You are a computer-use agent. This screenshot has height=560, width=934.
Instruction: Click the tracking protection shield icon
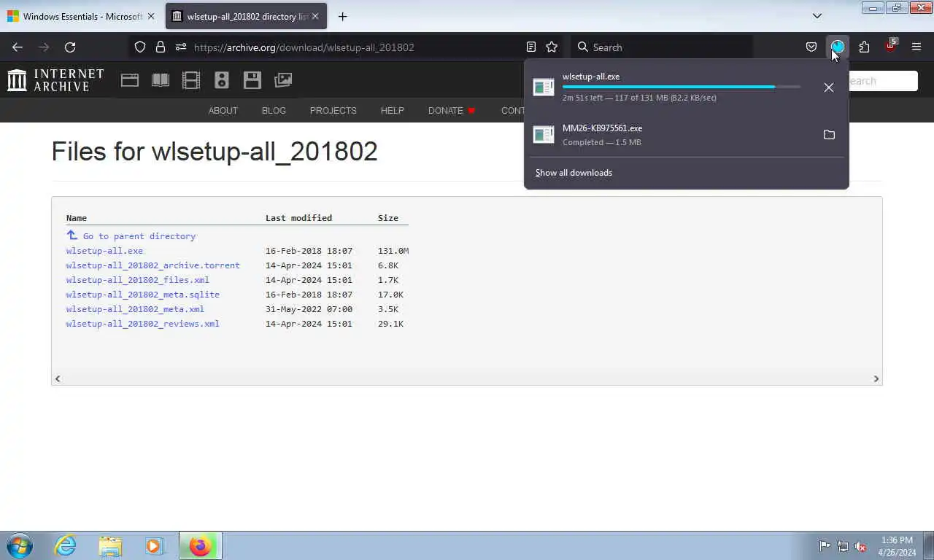140,47
